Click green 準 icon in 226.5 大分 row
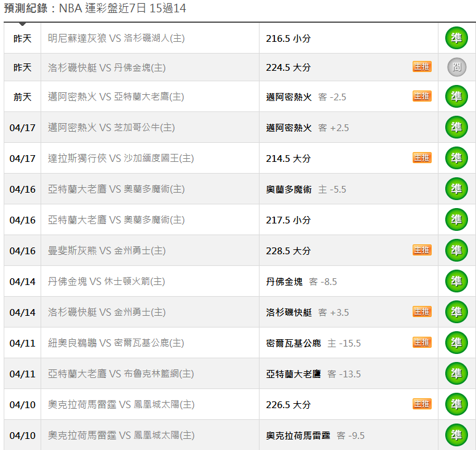476x450 pixels. pyautogui.click(x=456, y=404)
